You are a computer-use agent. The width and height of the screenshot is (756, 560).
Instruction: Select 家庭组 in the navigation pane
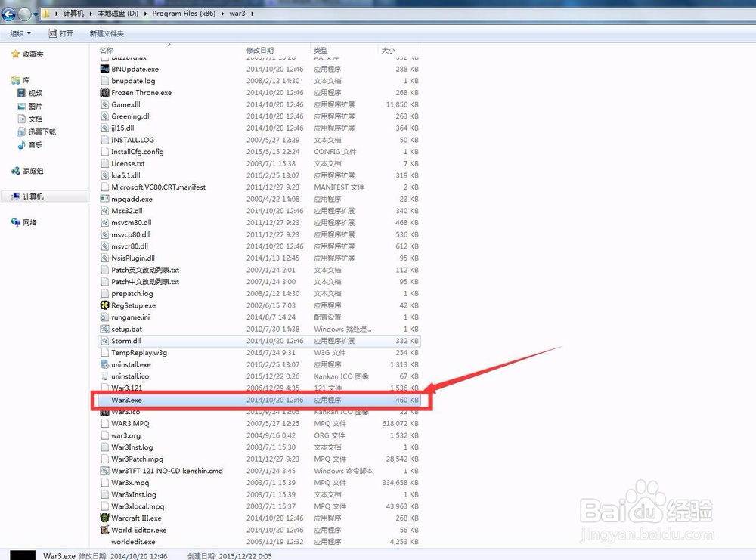(x=27, y=171)
